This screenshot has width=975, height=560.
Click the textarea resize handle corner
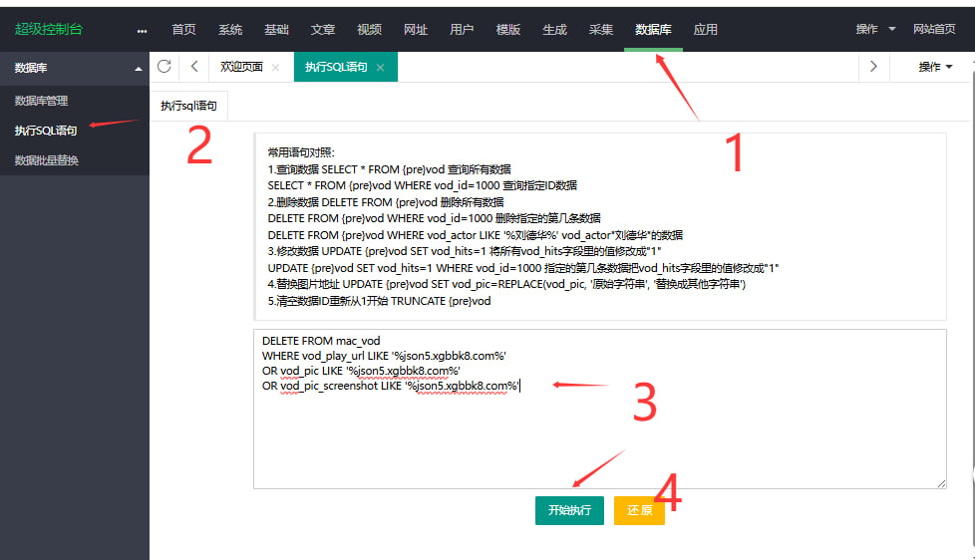click(x=941, y=483)
